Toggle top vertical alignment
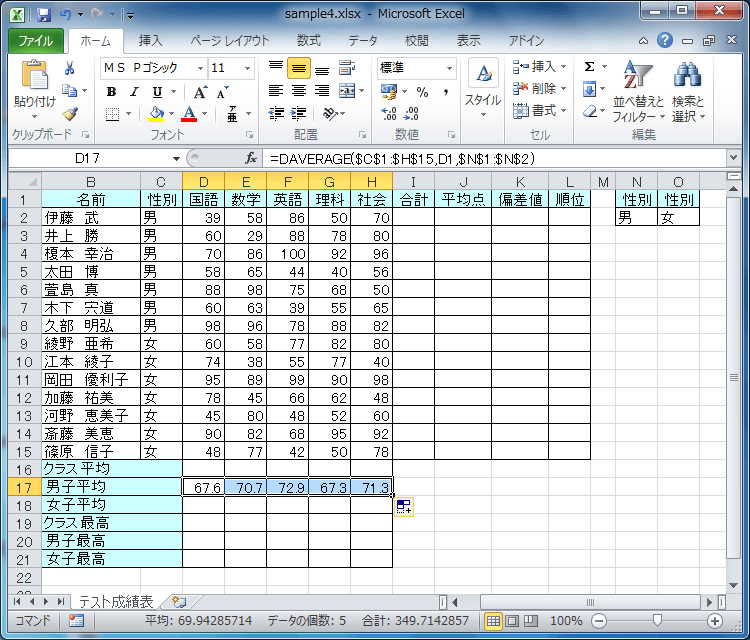The height and width of the screenshot is (640, 750). (276, 68)
